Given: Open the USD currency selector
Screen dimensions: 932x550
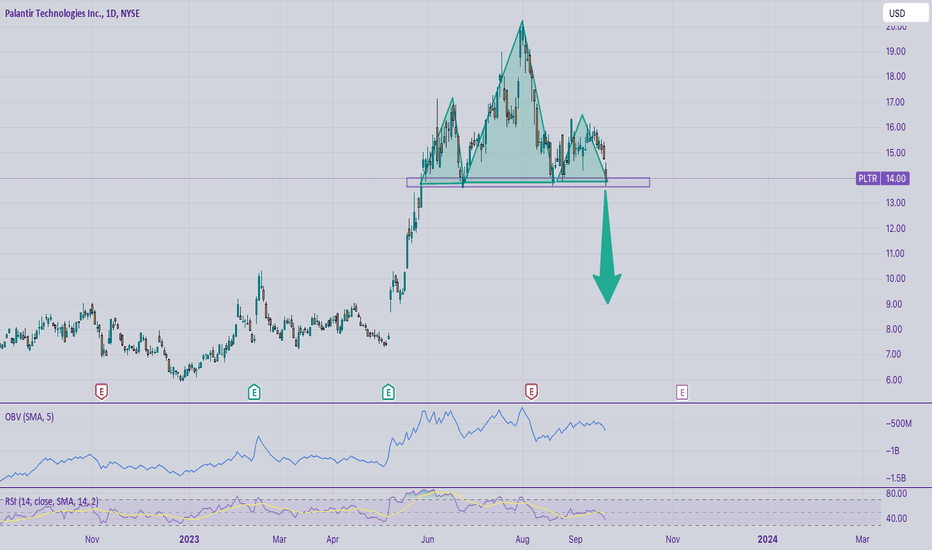Looking at the screenshot, I should [x=905, y=13].
